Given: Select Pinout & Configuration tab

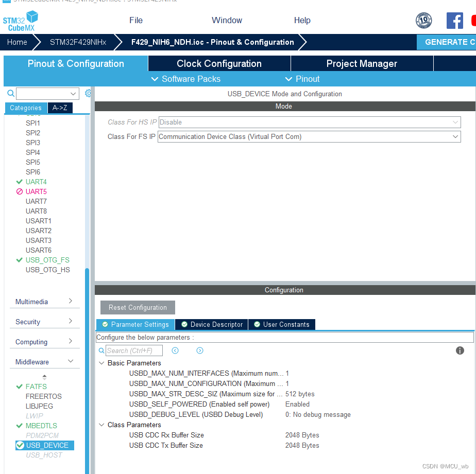Looking at the screenshot, I should pos(76,63).
